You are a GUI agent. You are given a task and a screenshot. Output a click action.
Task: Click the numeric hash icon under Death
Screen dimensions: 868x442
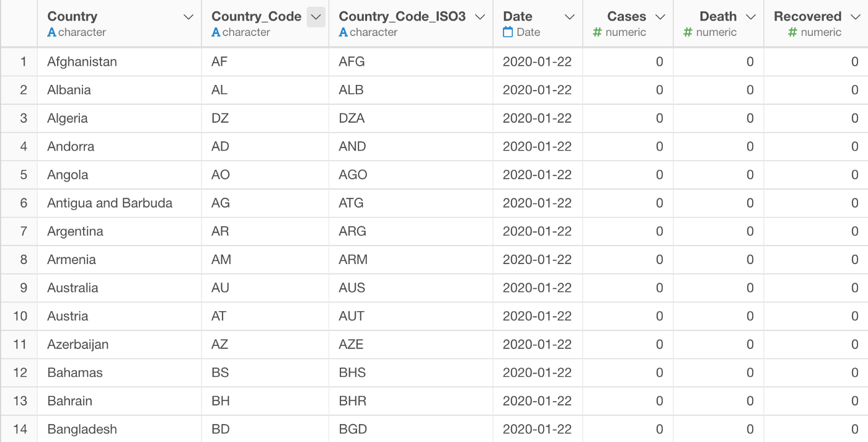tap(688, 32)
